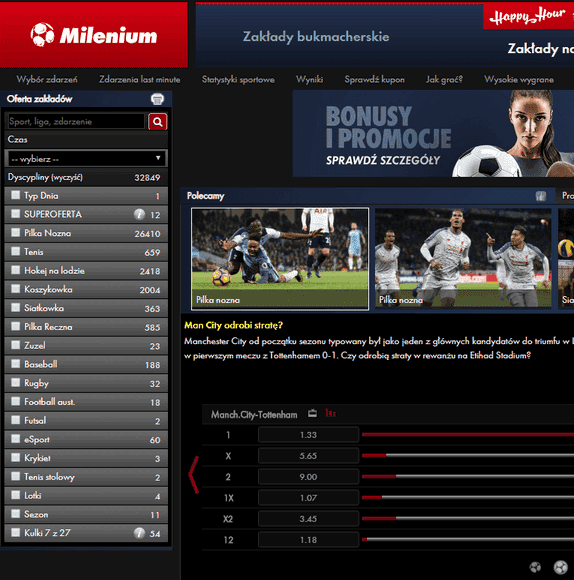Click the bright soccer ball pager icon
The image size is (574, 580).
[560, 567]
